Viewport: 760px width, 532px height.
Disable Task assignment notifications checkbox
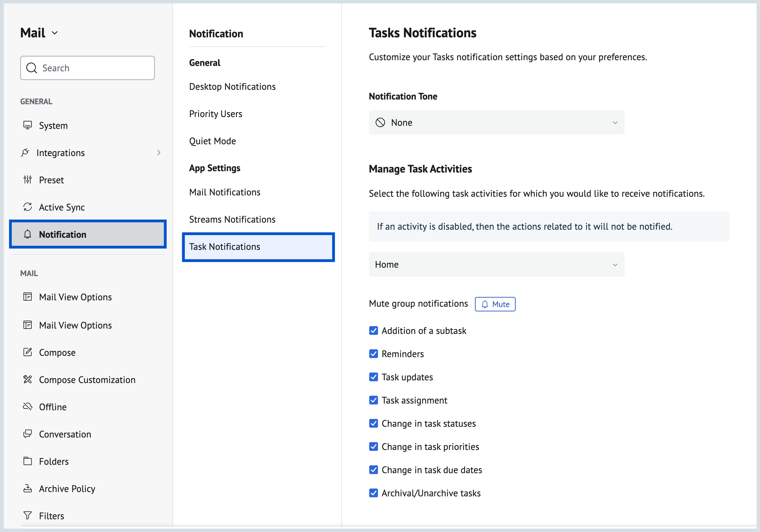[374, 400]
